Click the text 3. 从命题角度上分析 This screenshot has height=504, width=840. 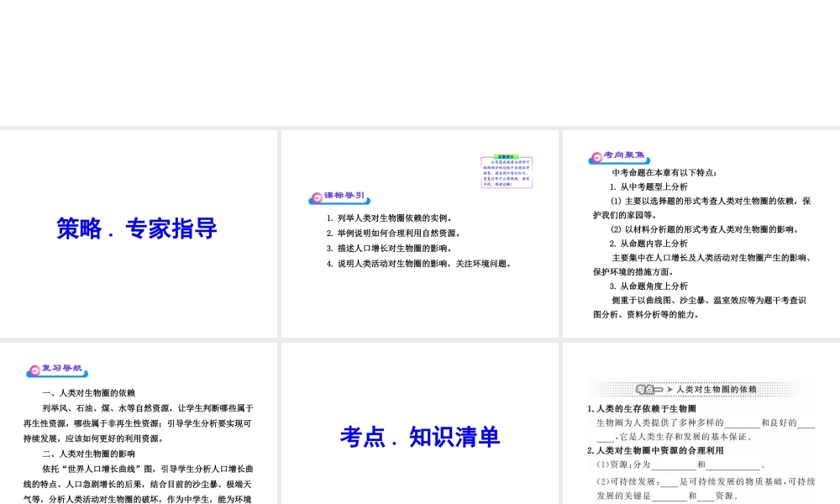[x=648, y=286]
